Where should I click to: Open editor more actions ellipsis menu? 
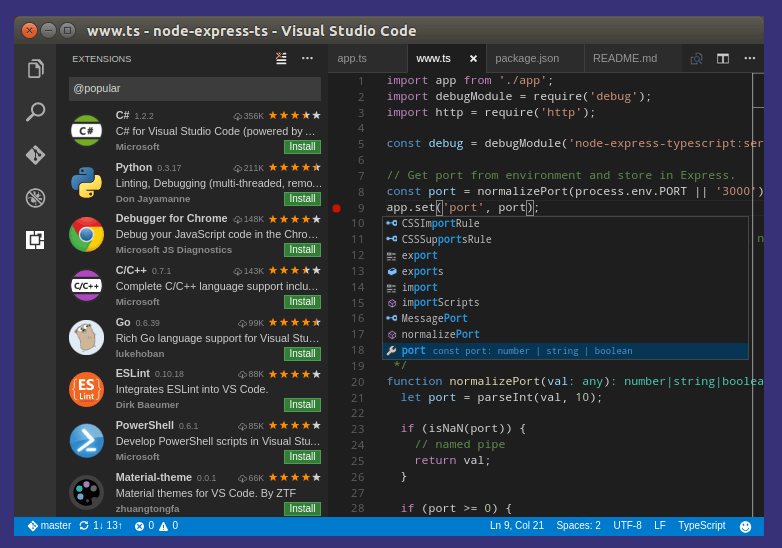click(x=749, y=58)
